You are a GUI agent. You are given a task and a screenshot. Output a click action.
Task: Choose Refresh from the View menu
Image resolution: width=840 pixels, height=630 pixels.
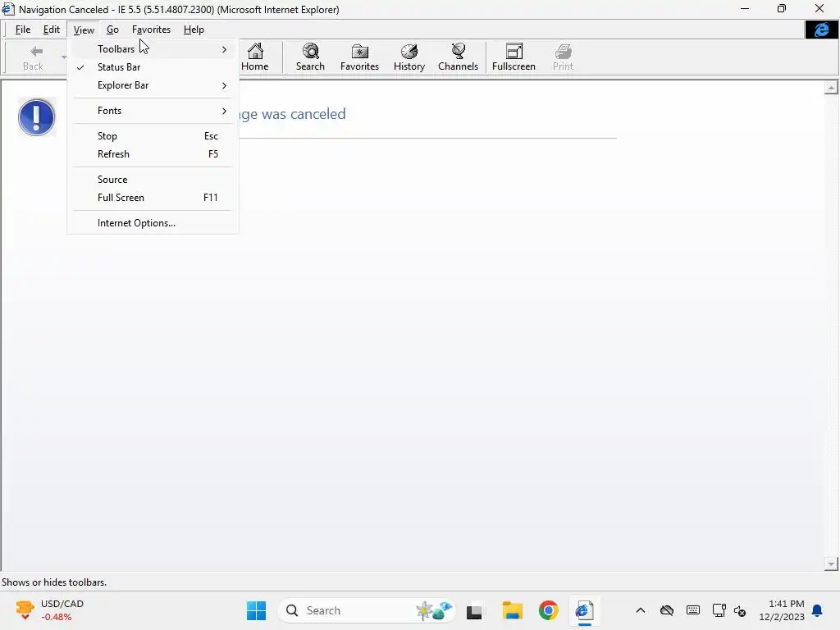click(x=153, y=154)
